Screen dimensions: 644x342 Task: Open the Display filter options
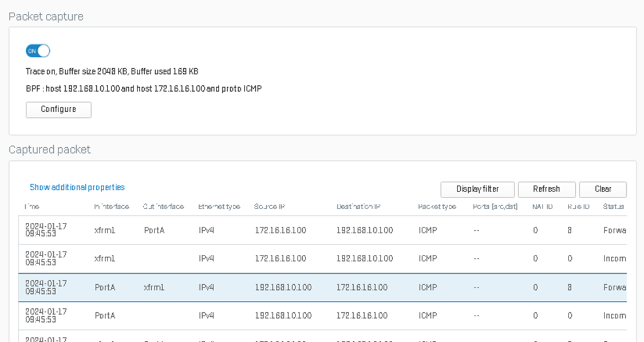point(477,189)
